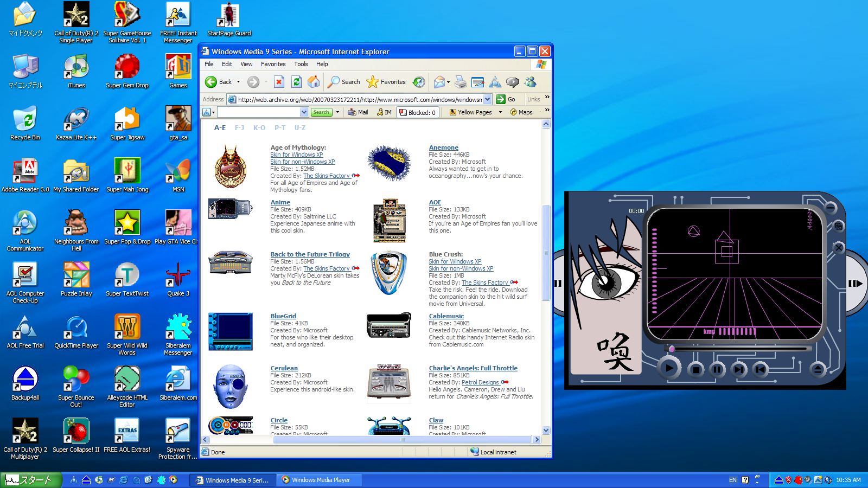The height and width of the screenshot is (488, 868).
Task: Open Yellow Pages from the AOL toolbar
Action: 474,112
